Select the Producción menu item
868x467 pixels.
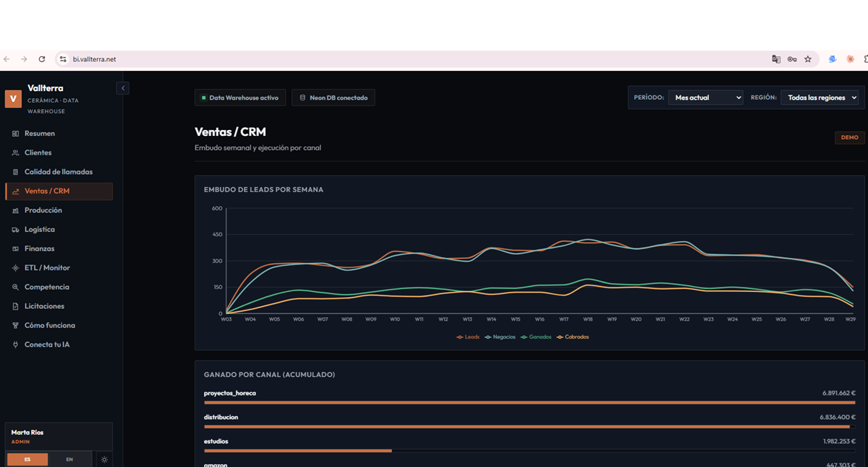58,211
